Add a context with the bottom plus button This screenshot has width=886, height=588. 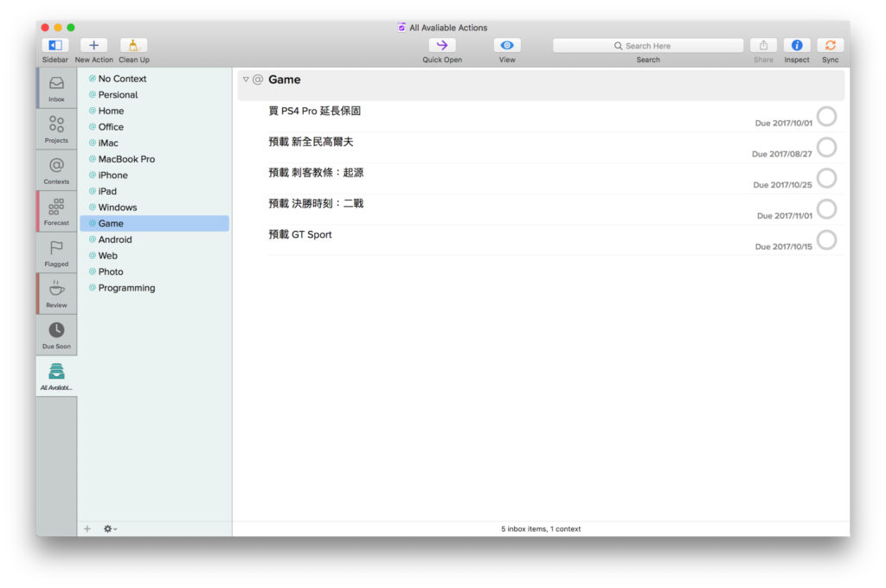(x=87, y=528)
